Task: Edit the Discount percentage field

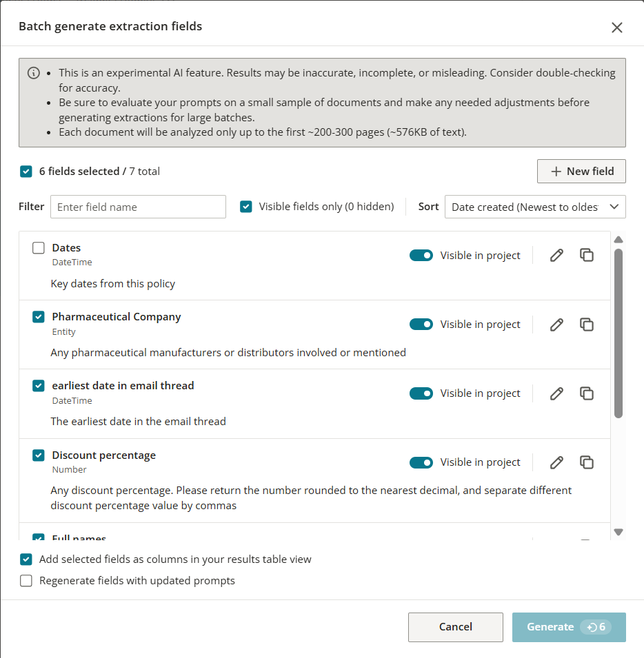Action: tap(556, 462)
